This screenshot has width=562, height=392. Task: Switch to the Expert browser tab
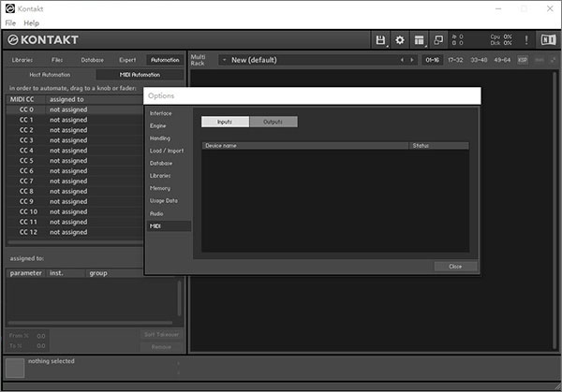tap(127, 60)
